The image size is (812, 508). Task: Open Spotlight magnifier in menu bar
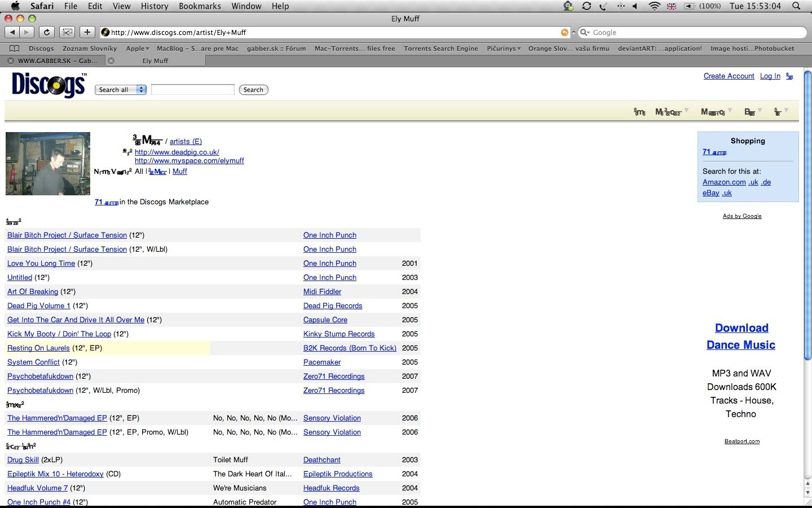tap(796, 6)
